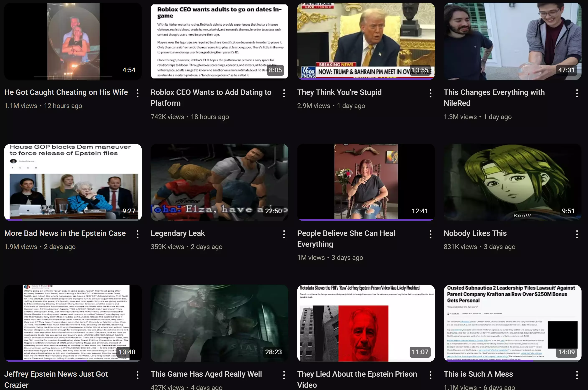The height and width of the screenshot is (390, 588).
Task: Open three-dot menu for This is Such A Mess
Action: click(x=577, y=375)
